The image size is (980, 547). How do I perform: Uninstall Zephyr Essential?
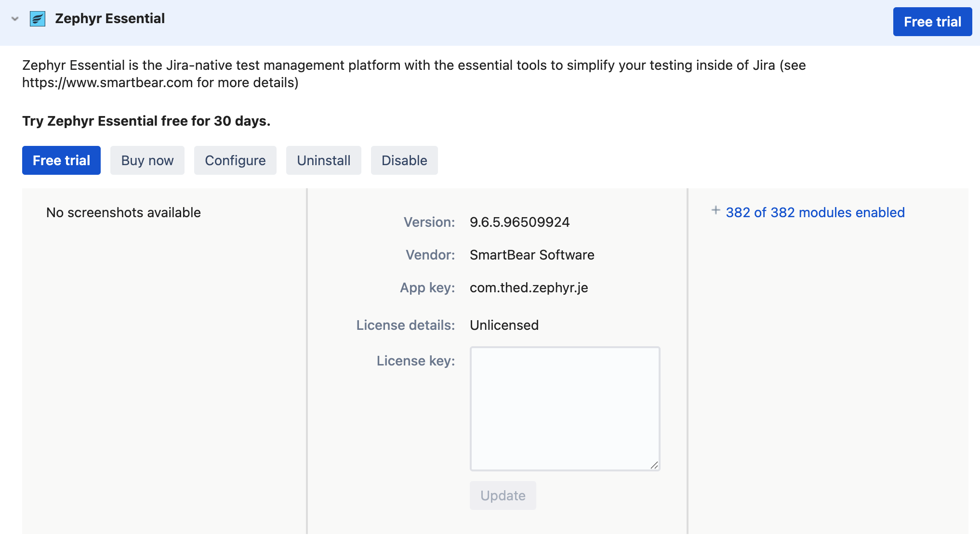(x=323, y=160)
